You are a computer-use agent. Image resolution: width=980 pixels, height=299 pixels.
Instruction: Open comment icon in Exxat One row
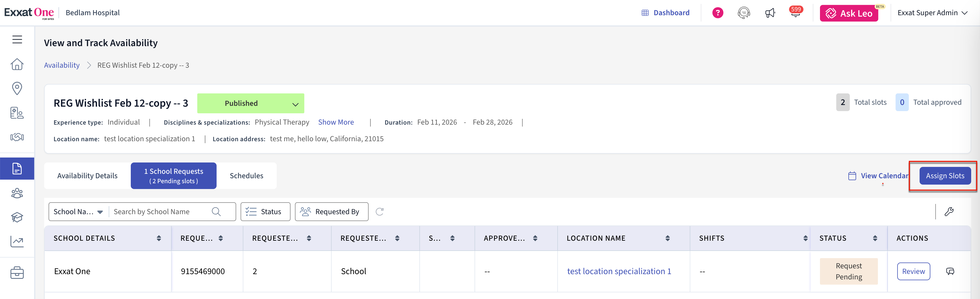[x=950, y=271]
